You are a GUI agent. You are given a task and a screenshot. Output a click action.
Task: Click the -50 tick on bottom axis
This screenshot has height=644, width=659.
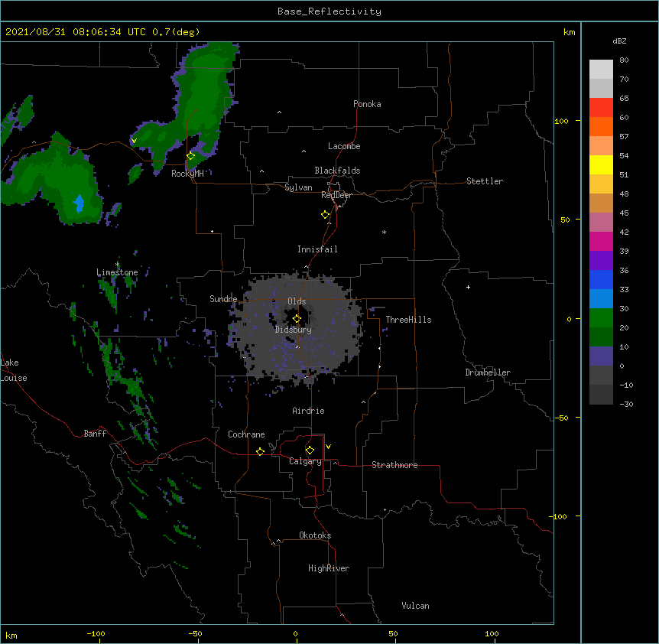tap(195, 633)
